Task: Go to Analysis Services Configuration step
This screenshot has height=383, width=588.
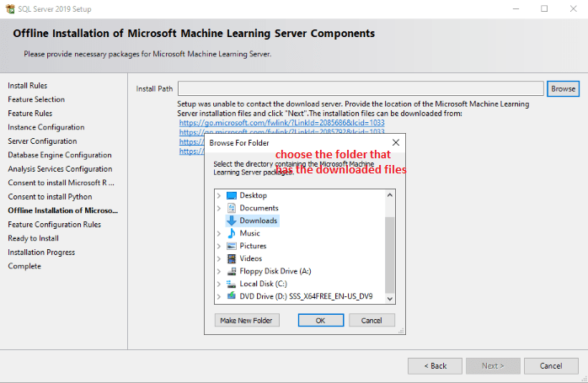Action: tap(60, 169)
